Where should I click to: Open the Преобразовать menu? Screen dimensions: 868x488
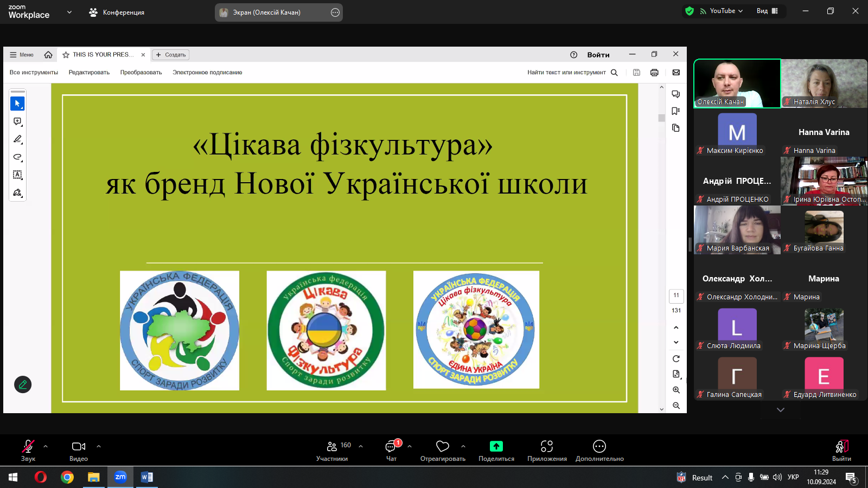[x=141, y=73]
